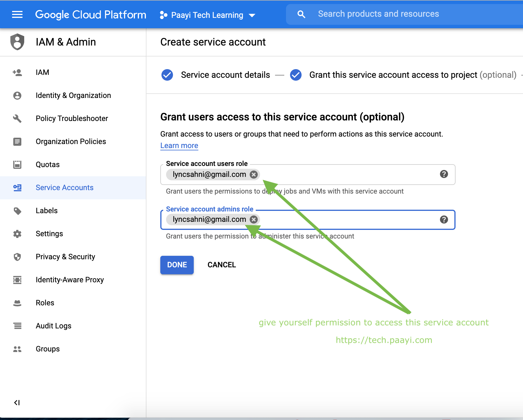Screen dimensions: 523x420
Task: Click the search magnifier icon
Action: click(301, 14)
